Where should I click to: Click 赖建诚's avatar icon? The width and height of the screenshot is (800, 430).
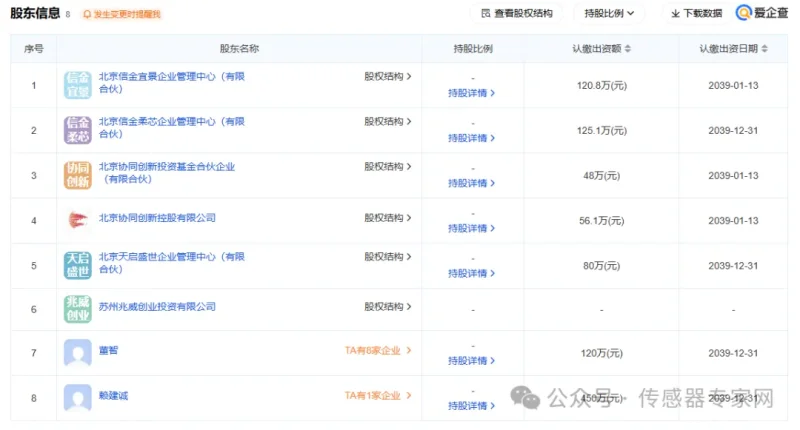point(78,397)
